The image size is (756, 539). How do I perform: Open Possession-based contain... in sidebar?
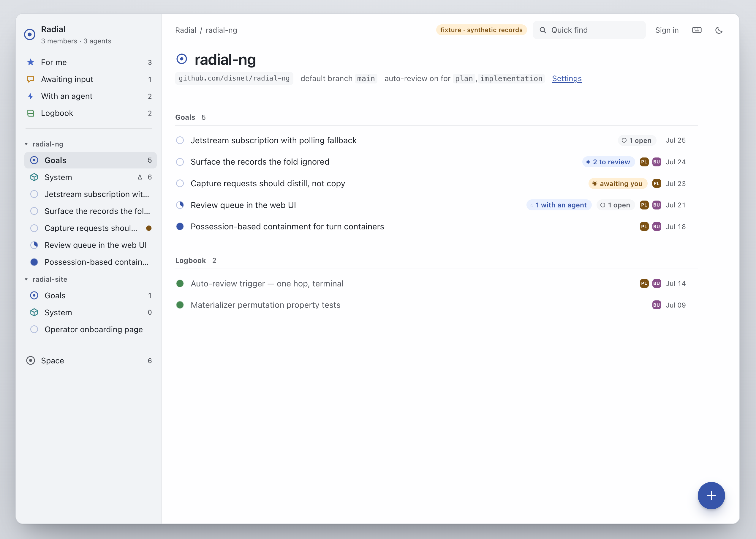90,262
